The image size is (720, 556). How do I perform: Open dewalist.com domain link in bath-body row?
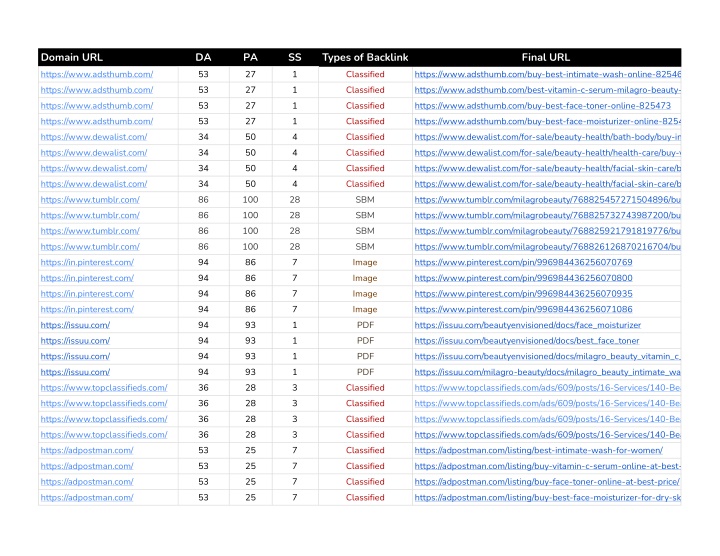coord(94,137)
